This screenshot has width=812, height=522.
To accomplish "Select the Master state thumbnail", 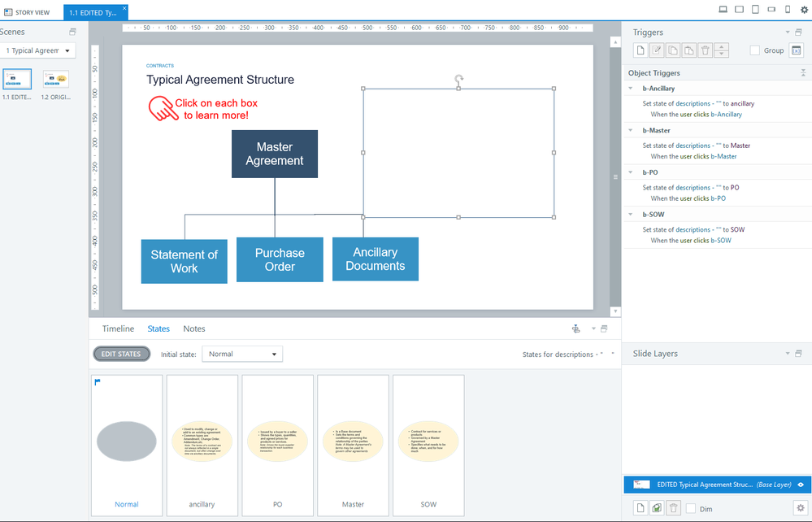I will (354, 446).
